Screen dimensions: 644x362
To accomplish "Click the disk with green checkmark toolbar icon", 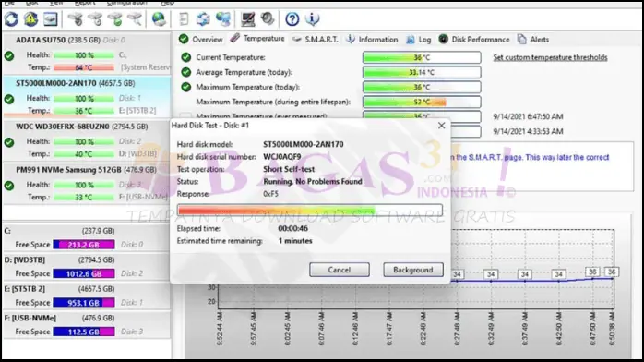I will pyautogui.click(x=116, y=18).
